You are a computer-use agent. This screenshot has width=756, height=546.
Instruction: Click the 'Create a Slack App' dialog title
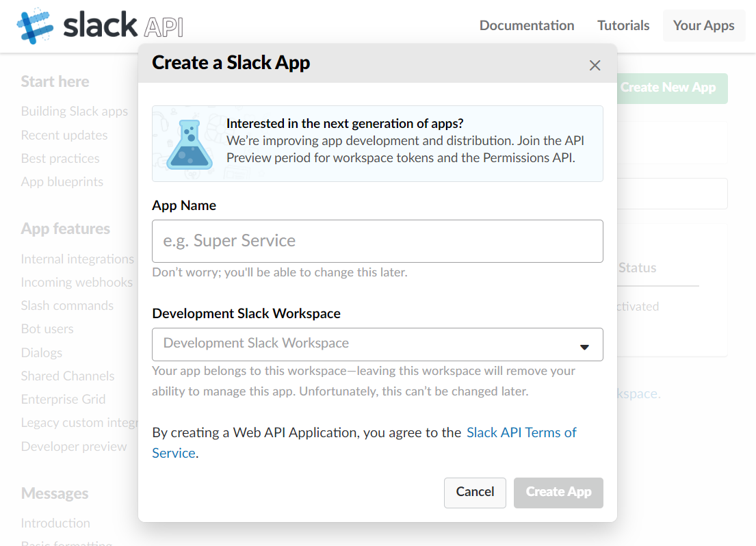(x=231, y=63)
